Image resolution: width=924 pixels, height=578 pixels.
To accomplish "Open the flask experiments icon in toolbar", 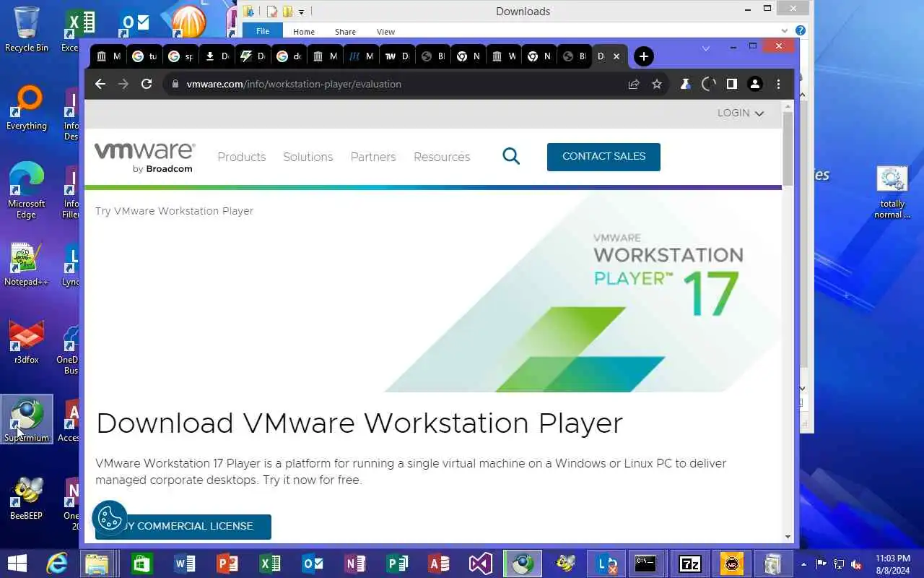I will tap(685, 84).
